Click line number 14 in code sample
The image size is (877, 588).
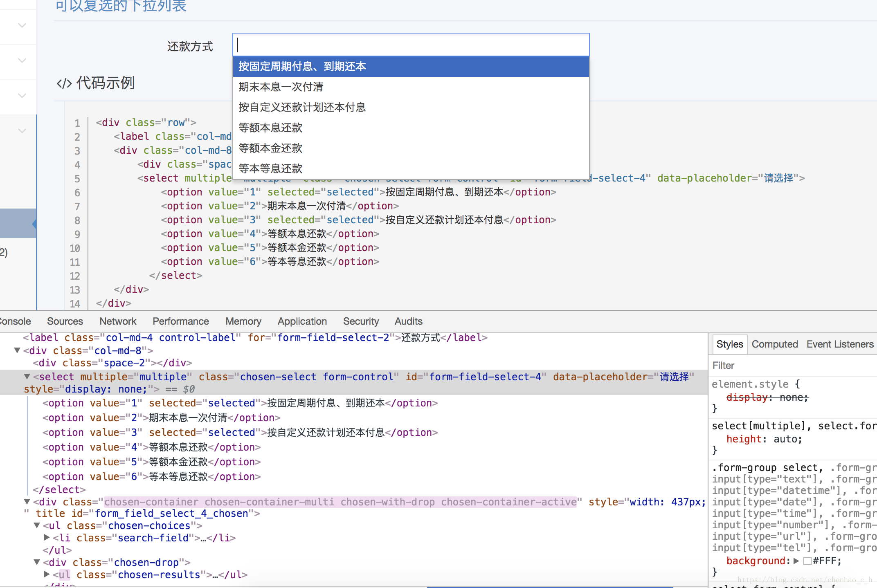click(75, 304)
